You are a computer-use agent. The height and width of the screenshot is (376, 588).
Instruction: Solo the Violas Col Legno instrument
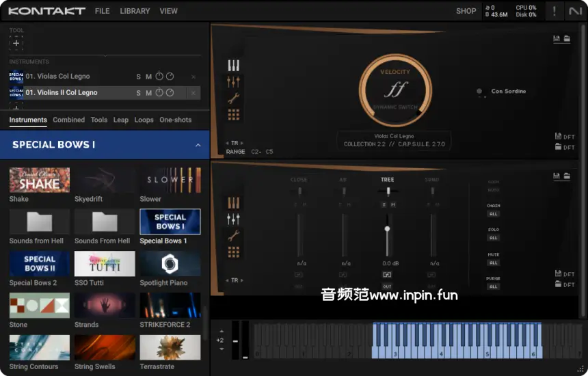(139, 77)
